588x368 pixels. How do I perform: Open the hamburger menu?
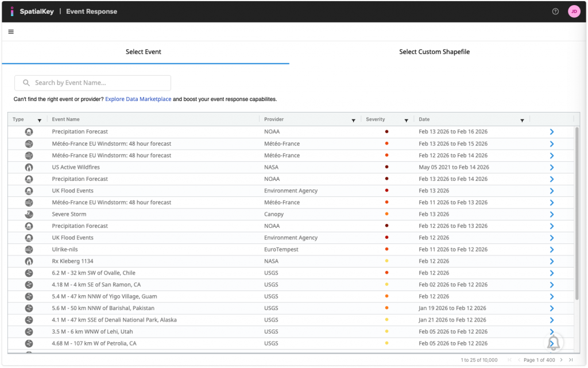[x=10, y=32]
